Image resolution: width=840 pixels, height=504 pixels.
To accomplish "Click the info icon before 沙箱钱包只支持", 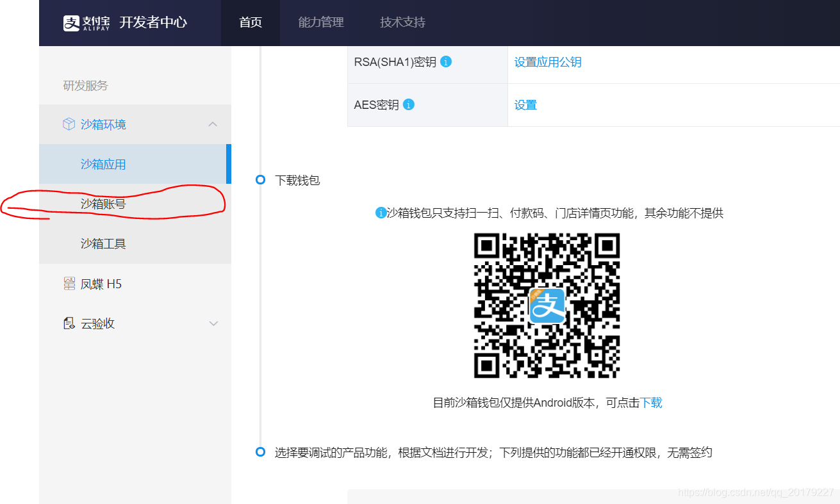I will [x=381, y=213].
